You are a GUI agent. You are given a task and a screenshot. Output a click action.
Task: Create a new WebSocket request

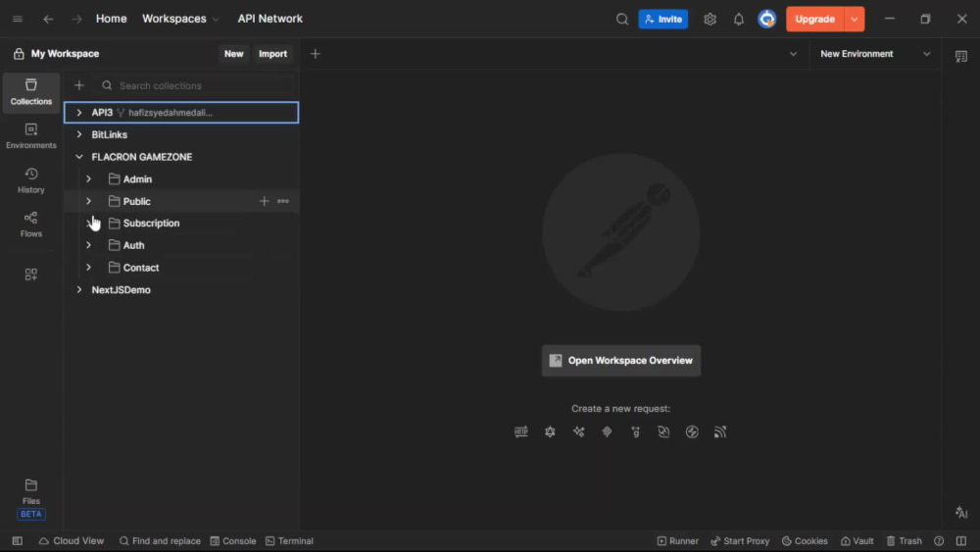(663, 431)
